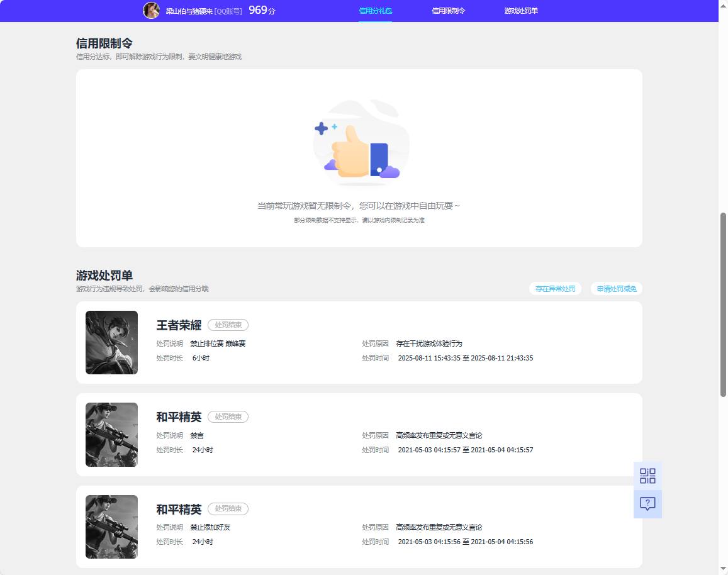Click the 处罚结束 tag on 王者荣耀 card
The height and width of the screenshot is (575, 728).
[228, 325]
